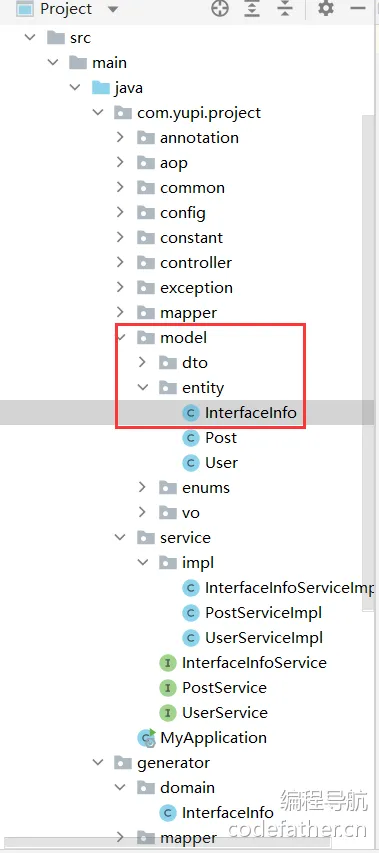
Task: Collapse the java folder chevron
Action: click(75, 88)
